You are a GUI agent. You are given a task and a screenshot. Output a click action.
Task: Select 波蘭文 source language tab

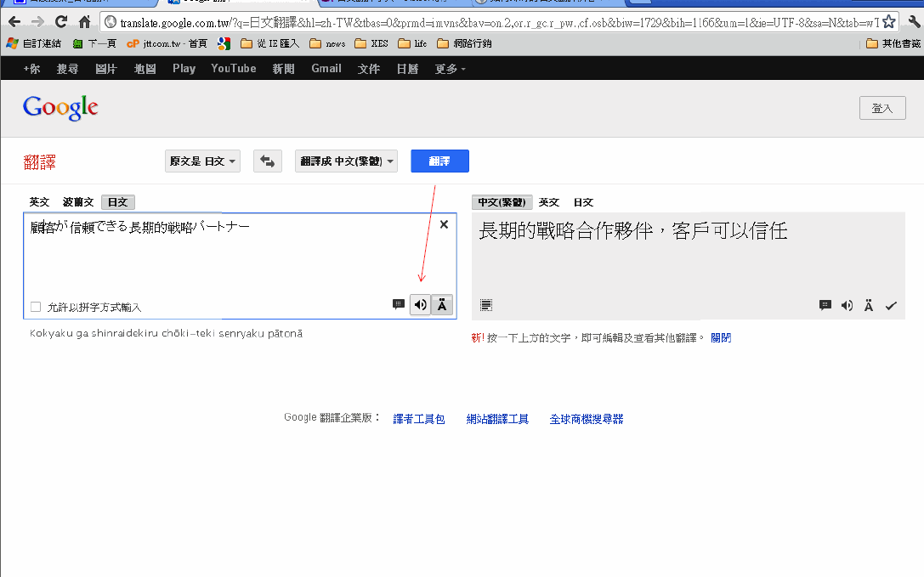78,202
